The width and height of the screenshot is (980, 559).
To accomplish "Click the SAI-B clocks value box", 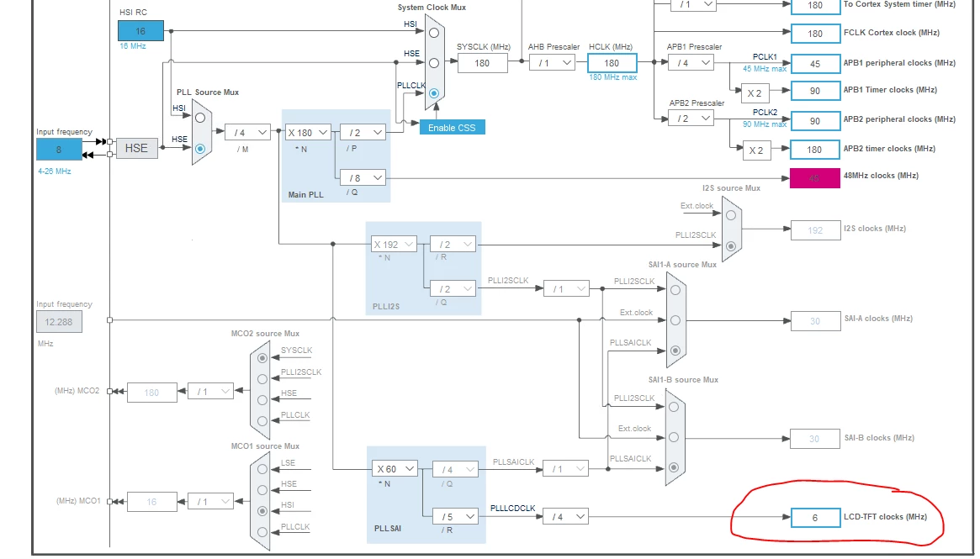I will click(815, 439).
